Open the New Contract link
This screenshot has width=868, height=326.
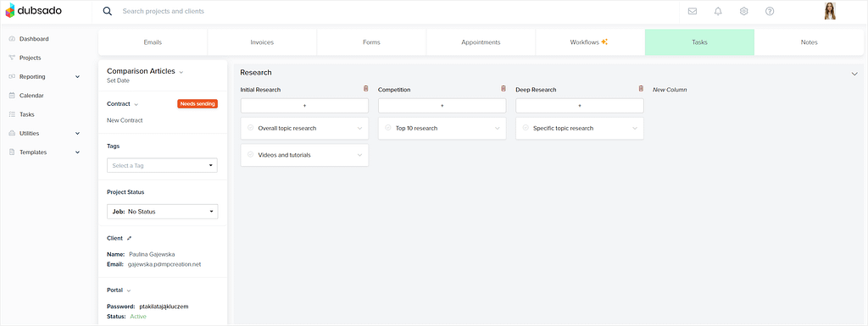tap(125, 120)
